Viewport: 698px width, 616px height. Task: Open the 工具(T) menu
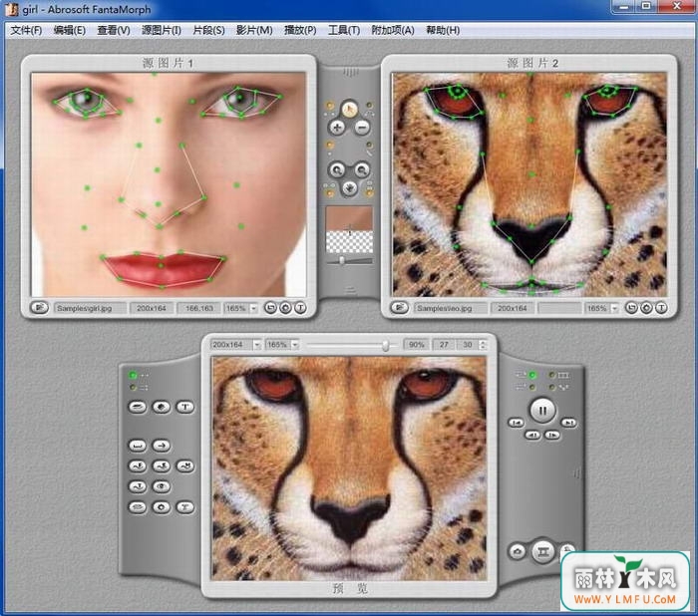[x=344, y=30]
